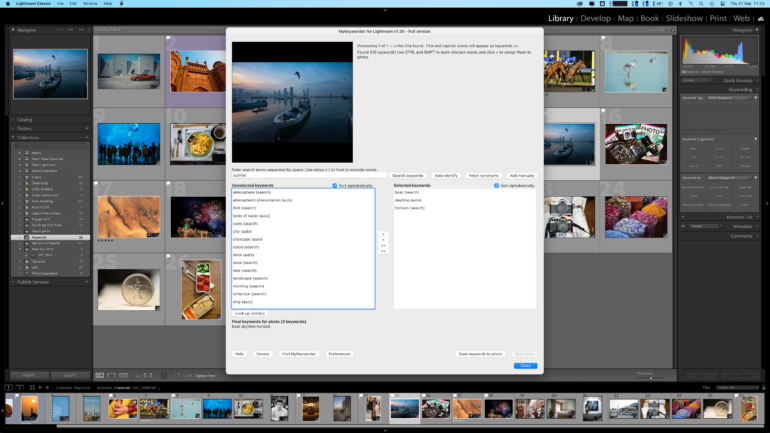Switch to the Develop module
Screen dimensions: 770x433
click(595, 18)
